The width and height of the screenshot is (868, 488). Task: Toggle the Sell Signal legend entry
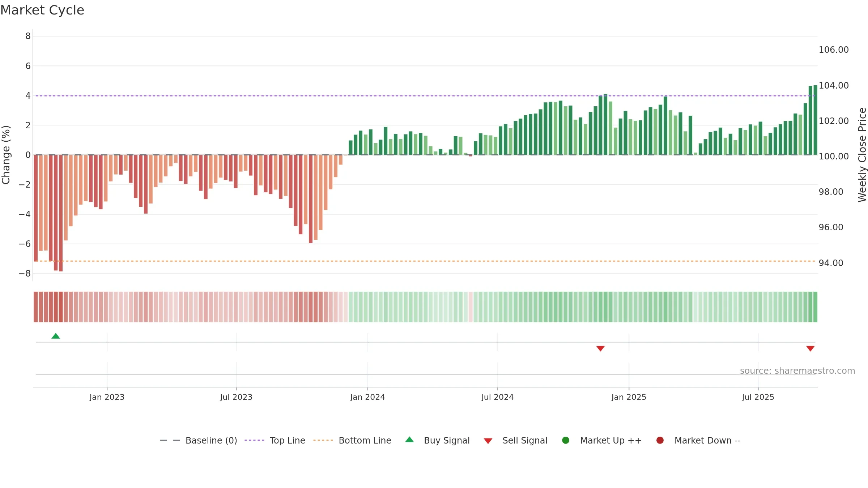click(x=515, y=441)
